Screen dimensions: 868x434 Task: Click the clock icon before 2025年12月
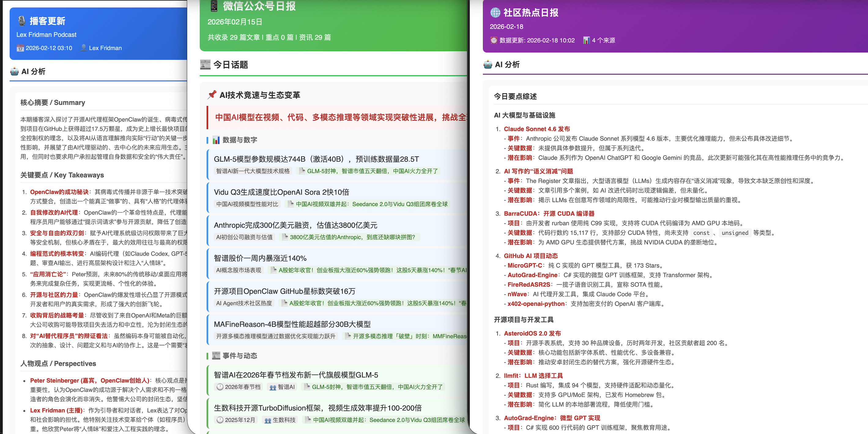tap(220, 420)
